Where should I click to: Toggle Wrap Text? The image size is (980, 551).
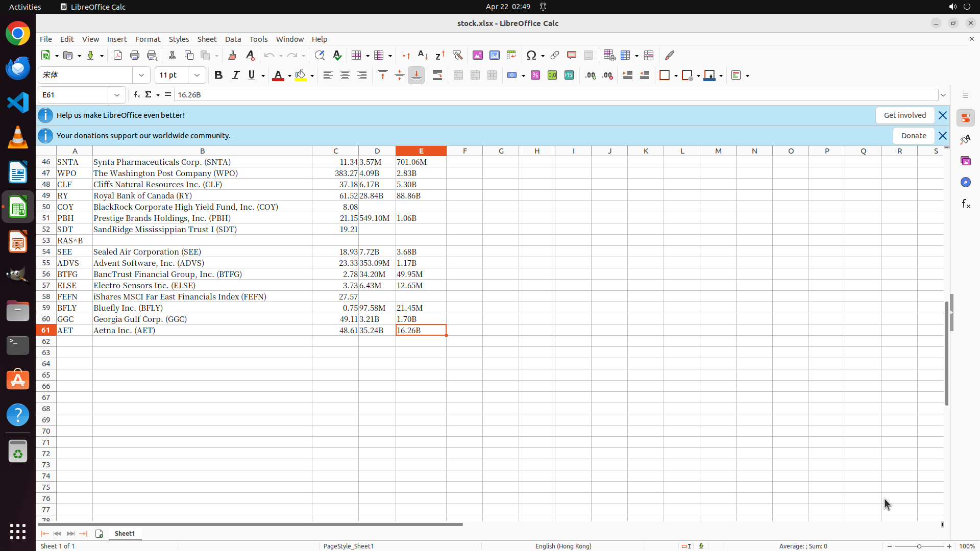click(x=437, y=76)
